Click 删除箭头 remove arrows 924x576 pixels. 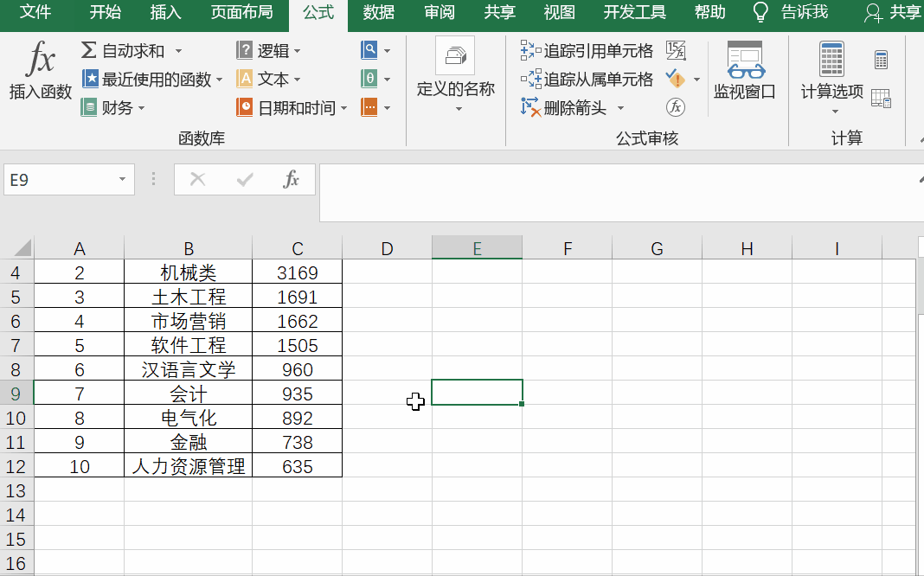point(564,108)
